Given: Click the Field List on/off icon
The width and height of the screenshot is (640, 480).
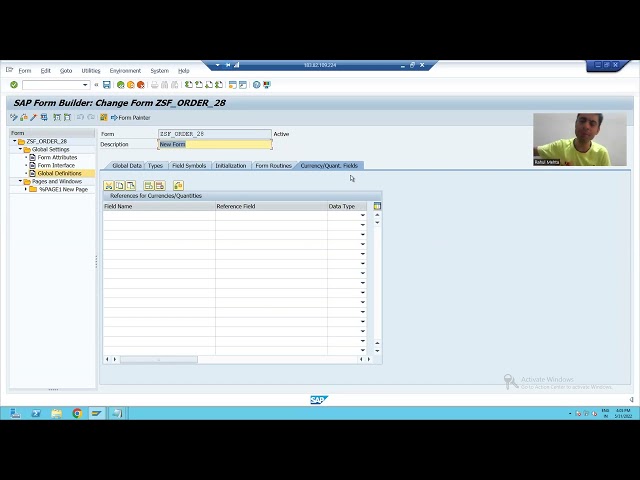Looking at the screenshot, I should click(x=104, y=118).
